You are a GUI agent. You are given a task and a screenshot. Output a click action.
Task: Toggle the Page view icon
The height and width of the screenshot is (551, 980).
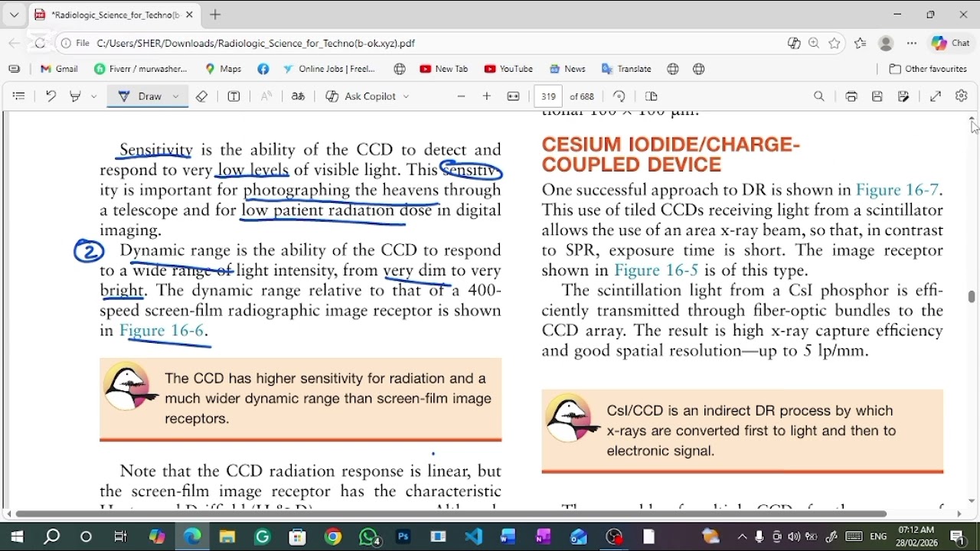click(x=652, y=96)
